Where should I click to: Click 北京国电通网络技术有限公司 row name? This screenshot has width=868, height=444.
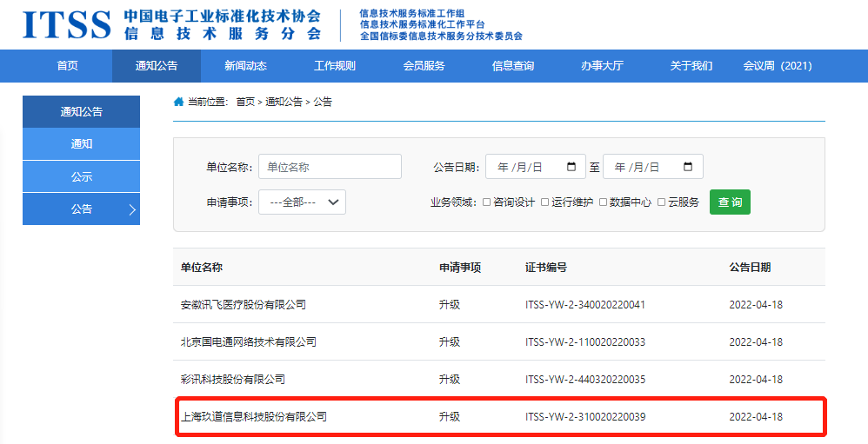pos(249,342)
